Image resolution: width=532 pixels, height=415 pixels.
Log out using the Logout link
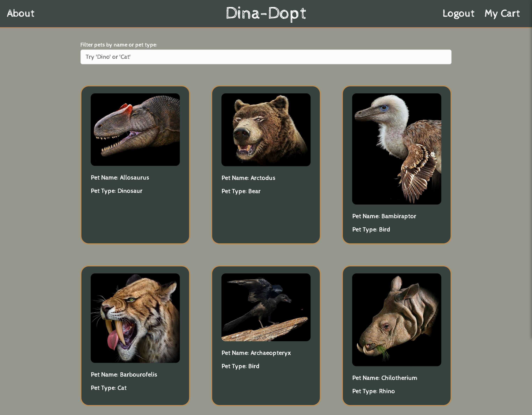(x=458, y=13)
